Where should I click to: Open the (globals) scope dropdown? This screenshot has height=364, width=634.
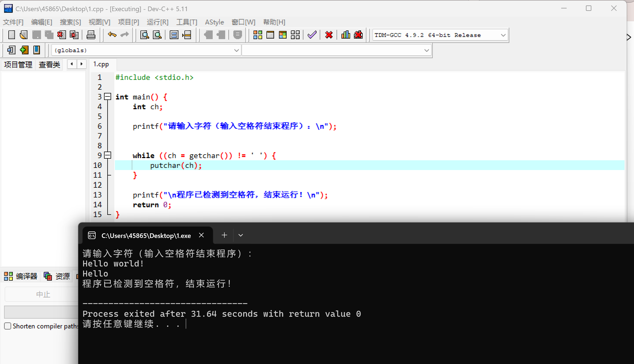[236, 50]
